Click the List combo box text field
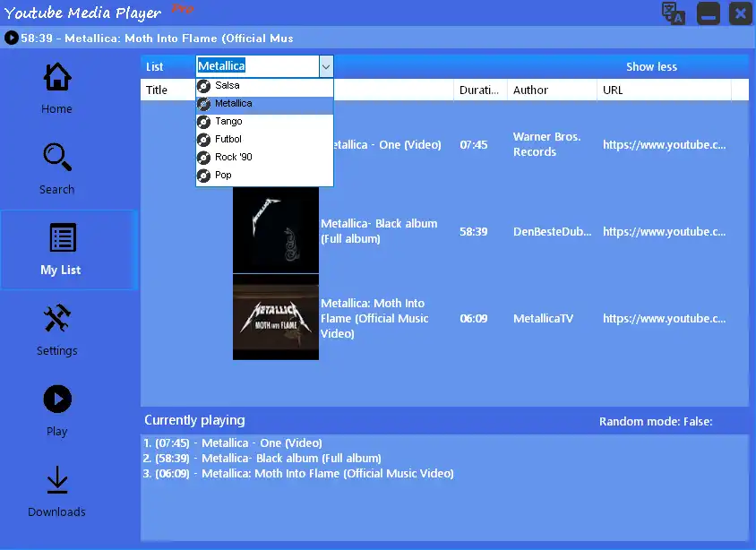Viewport: 756px width, 550px height. (x=257, y=66)
